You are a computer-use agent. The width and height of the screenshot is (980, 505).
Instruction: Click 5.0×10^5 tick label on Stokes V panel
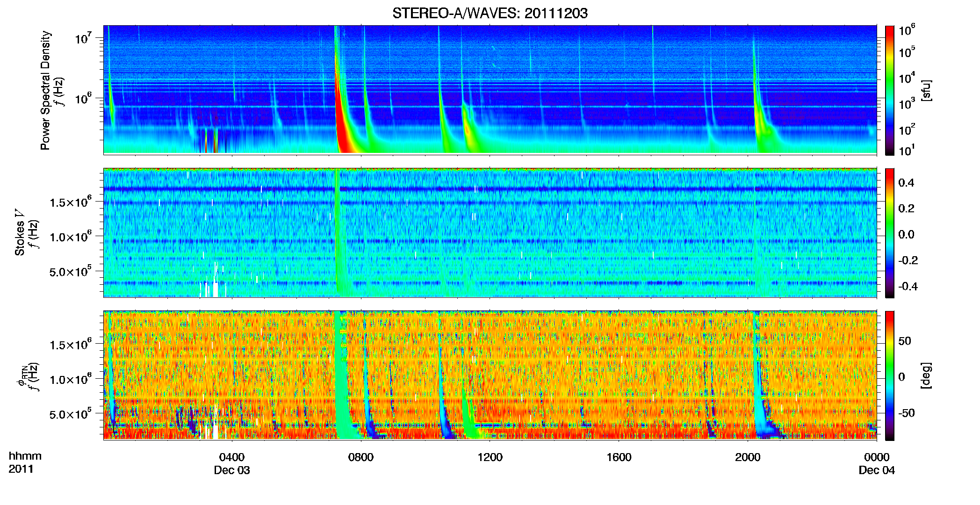click(x=71, y=271)
